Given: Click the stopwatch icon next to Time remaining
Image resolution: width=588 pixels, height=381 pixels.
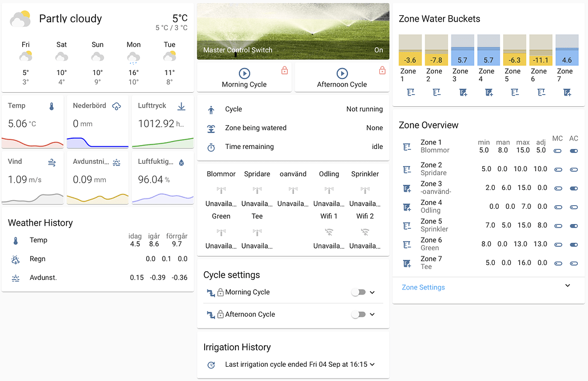Looking at the screenshot, I should tap(212, 147).
